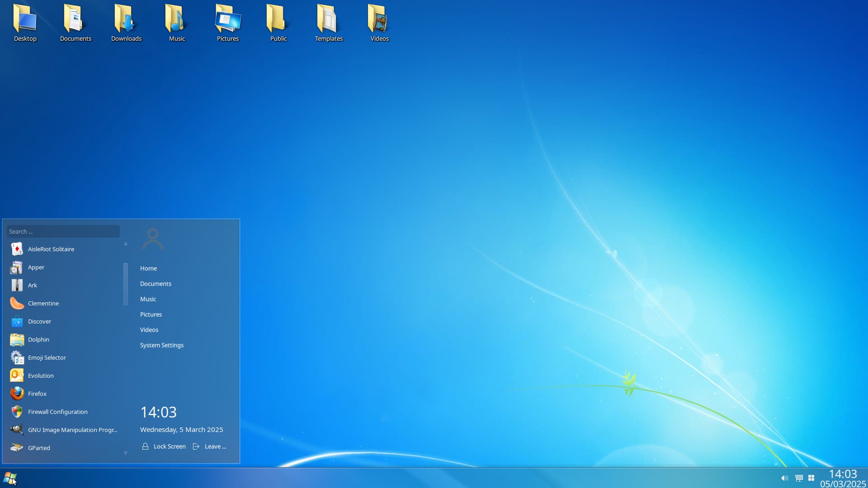Open Music in the start menu places
868x488 pixels.
click(x=148, y=299)
